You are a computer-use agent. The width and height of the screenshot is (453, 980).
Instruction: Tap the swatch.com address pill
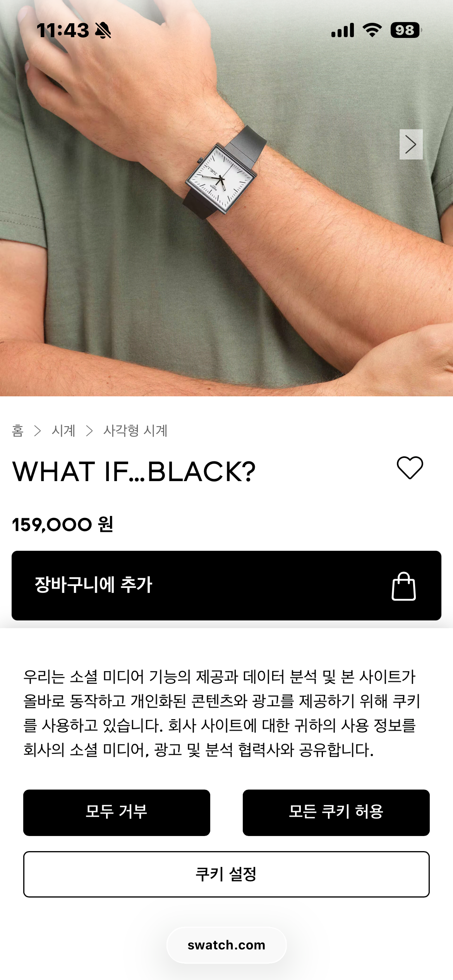(x=226, y=945)
